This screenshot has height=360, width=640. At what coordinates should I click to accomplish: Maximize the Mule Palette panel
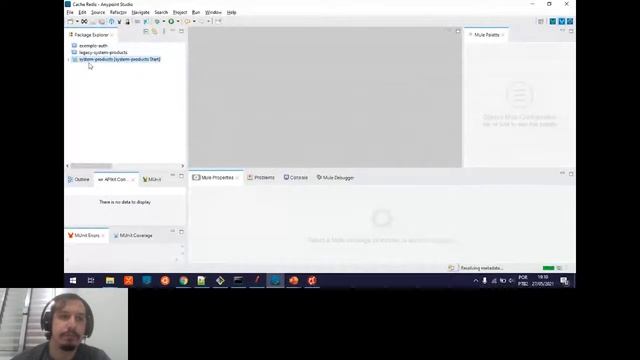(x=571, y=31)
